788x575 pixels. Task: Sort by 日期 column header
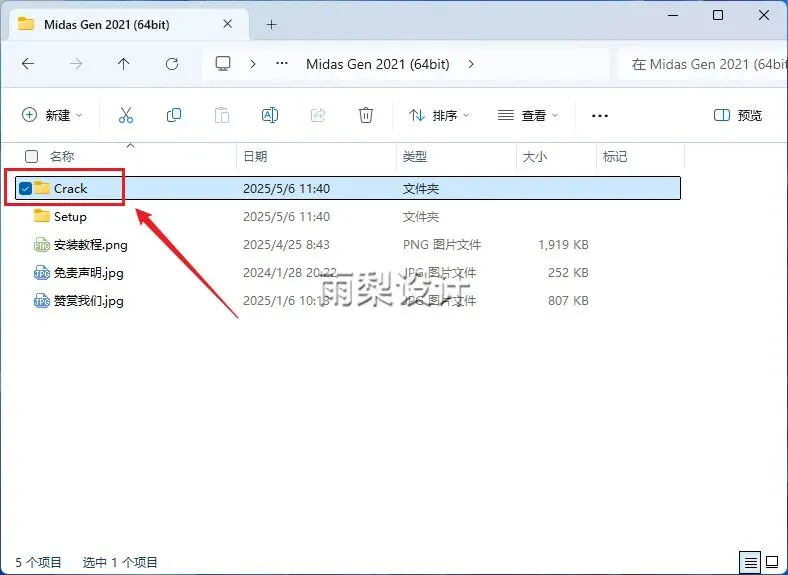(x=255, y=156)
